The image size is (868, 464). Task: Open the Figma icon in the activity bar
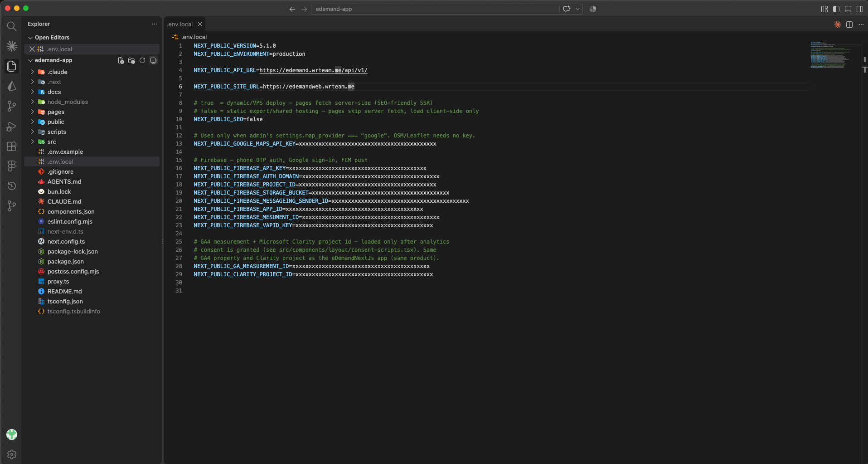pyautogui.click(x=12, y=166)
